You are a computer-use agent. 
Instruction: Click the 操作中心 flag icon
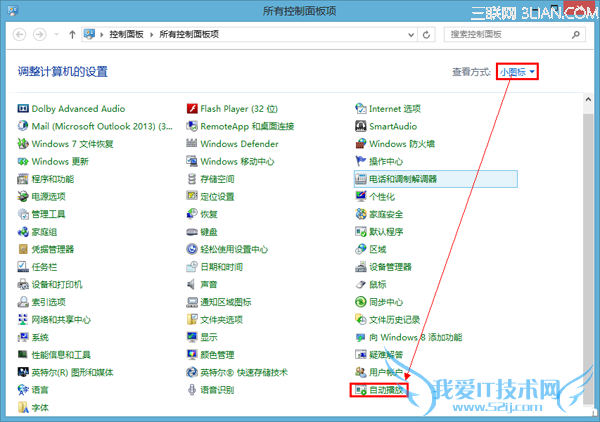(360, 161)
